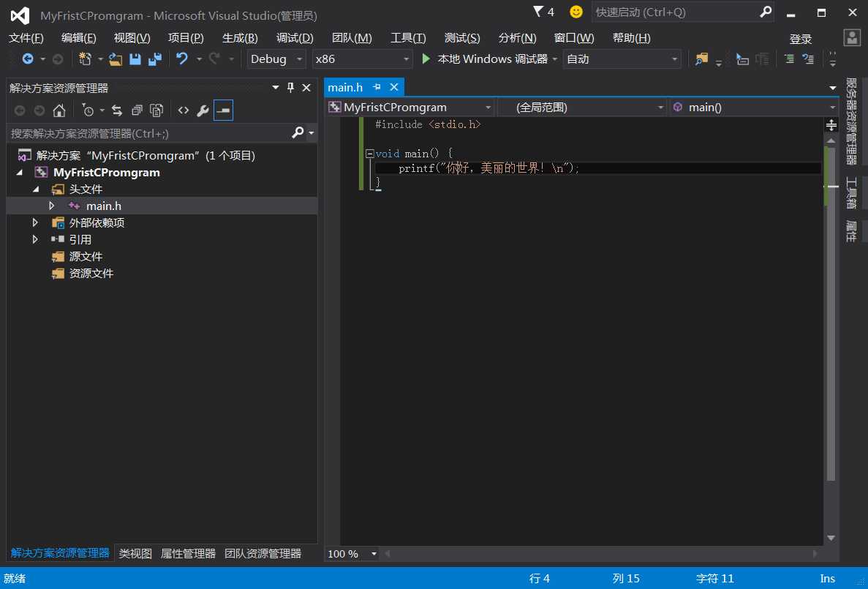The height and width of the screenshot is (589, 868).
Task: Open the x86 platform dropdown
Action: tap(363, 59)
